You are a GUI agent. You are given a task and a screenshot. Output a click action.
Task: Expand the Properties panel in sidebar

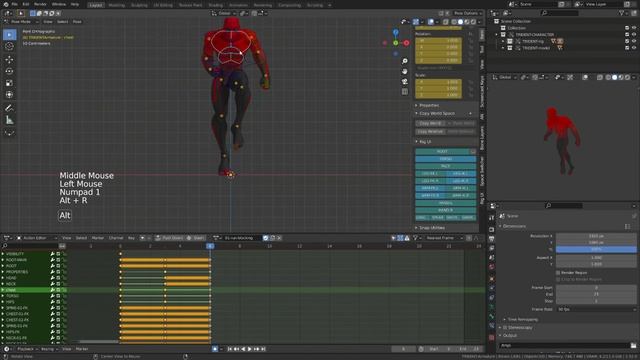tap(428, 105)
